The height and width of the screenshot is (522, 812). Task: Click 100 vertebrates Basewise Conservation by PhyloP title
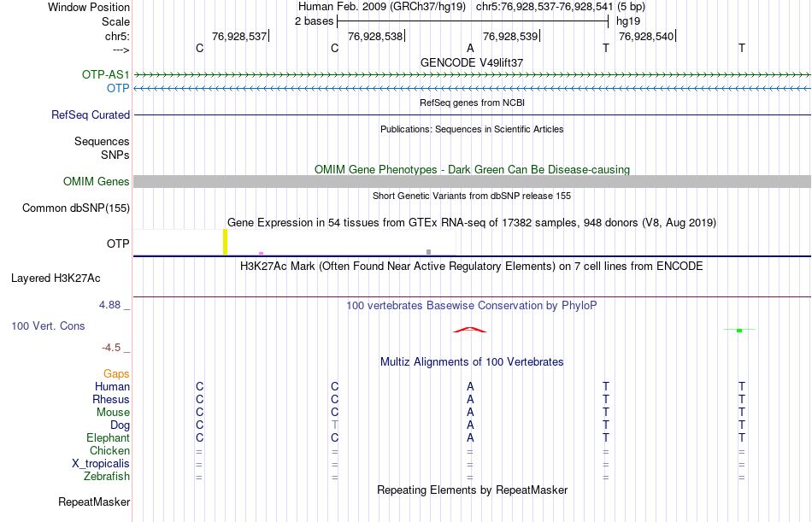(472, 306)
